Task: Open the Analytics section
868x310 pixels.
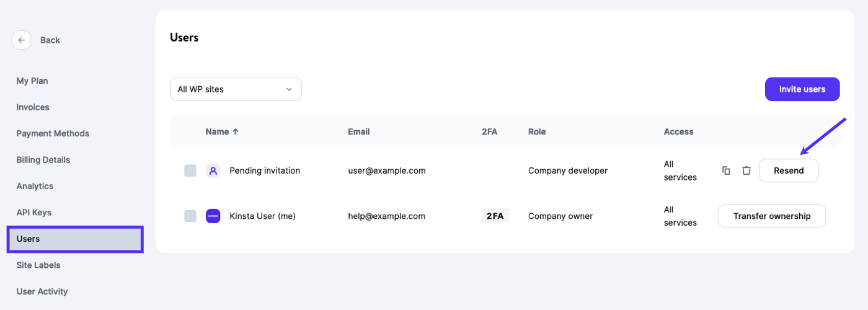Action: [x=35, y=186]
